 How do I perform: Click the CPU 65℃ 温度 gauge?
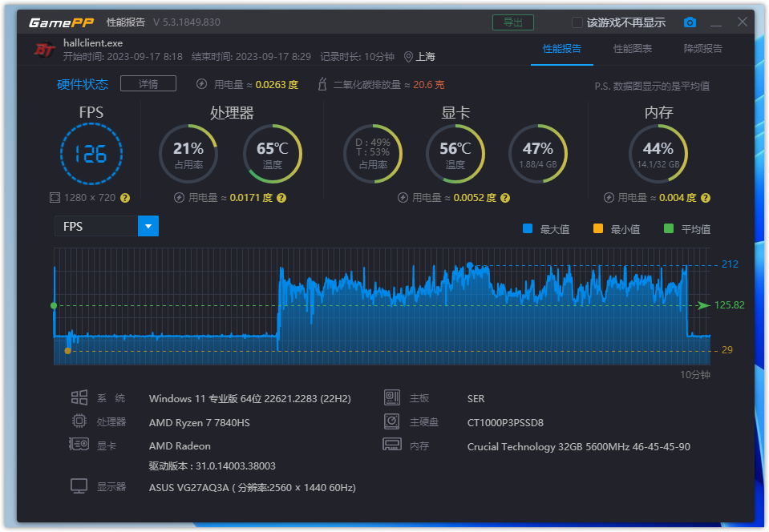[x=273, y=154]
